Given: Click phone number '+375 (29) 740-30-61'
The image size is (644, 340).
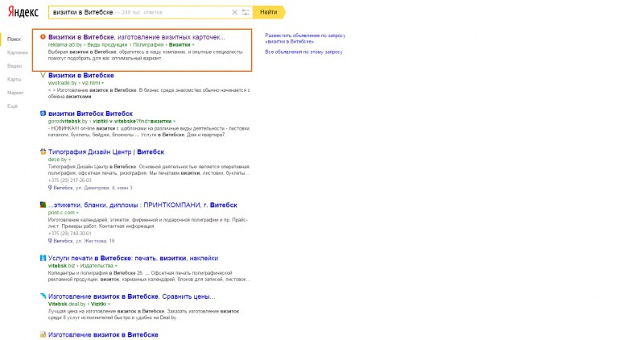Looking at the screenshot, I should point(70,234).
